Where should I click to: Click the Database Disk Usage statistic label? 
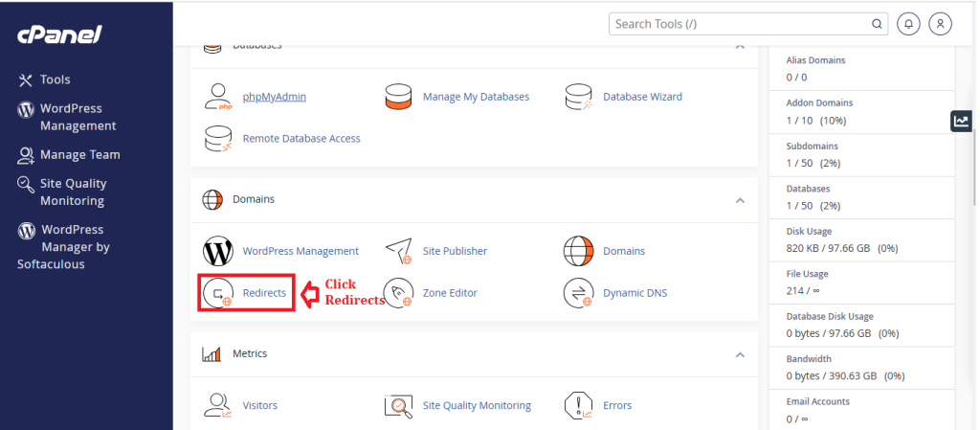coord(830,317)
